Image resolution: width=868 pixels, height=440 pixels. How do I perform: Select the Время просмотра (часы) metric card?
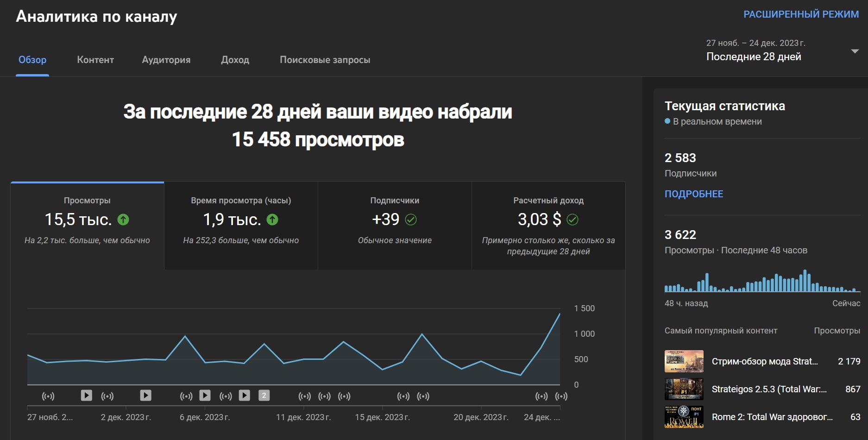coord(241,226)
